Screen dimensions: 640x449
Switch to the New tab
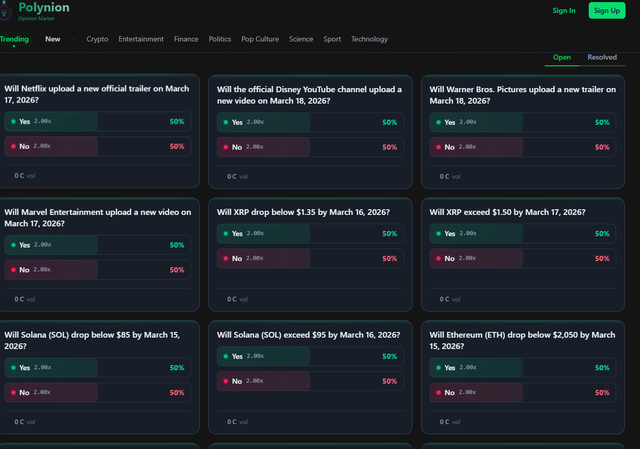pos(53,39)
